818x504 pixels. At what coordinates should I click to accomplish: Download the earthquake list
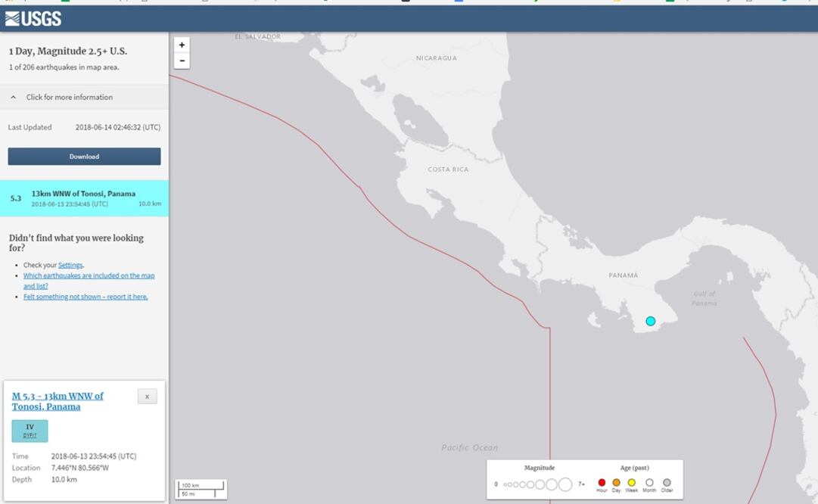pos(84,157)
